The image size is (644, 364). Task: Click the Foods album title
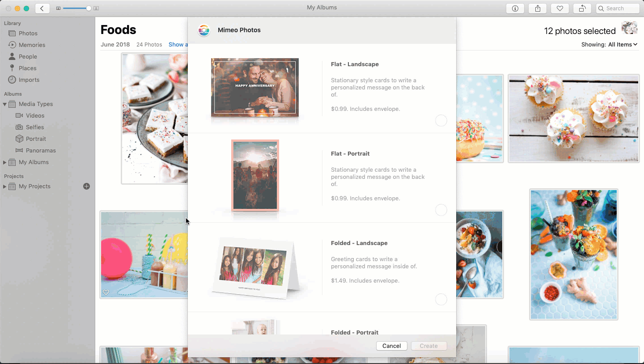coord(118,30)
